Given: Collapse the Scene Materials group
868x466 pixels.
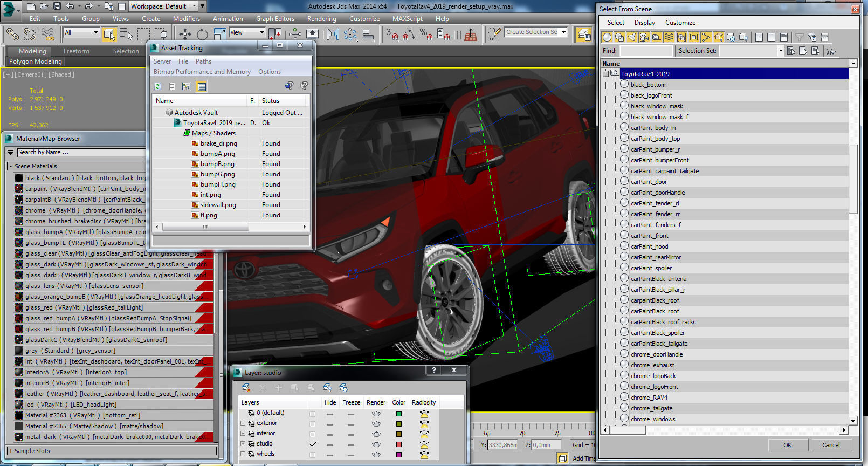Looking at the screenshot, I should click(10, 166).
